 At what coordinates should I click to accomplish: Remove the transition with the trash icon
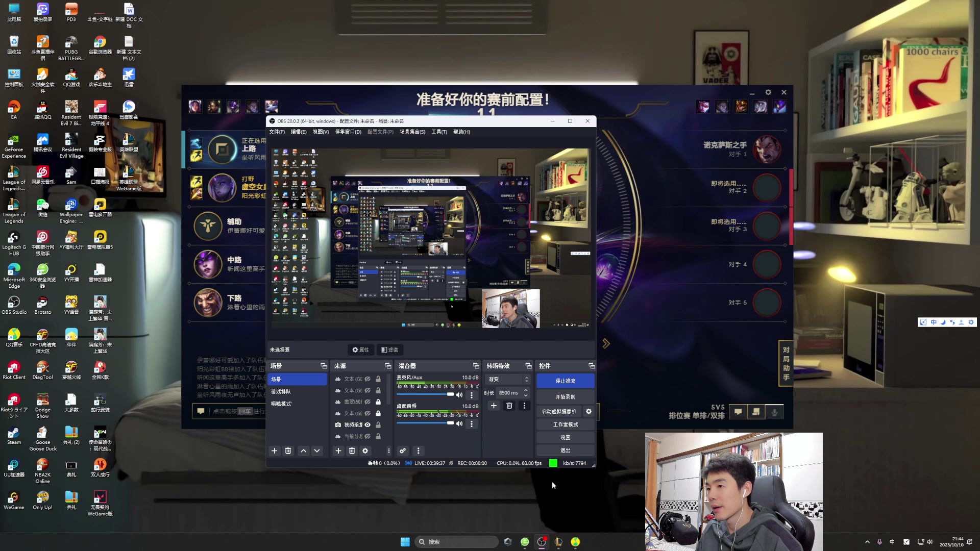pyautogui.click(x=509, y=406)
